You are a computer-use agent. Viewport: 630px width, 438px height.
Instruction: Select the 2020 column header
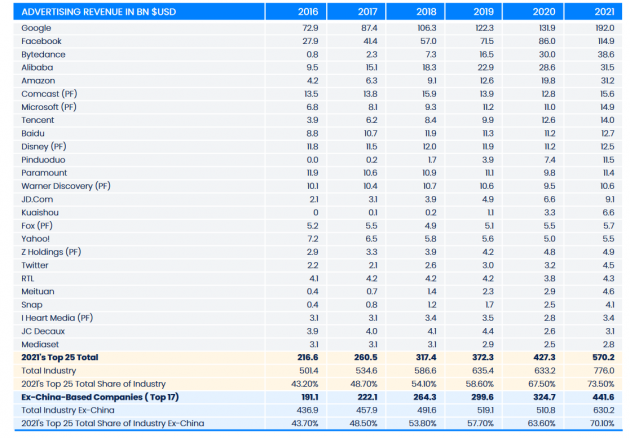[544, 12]
